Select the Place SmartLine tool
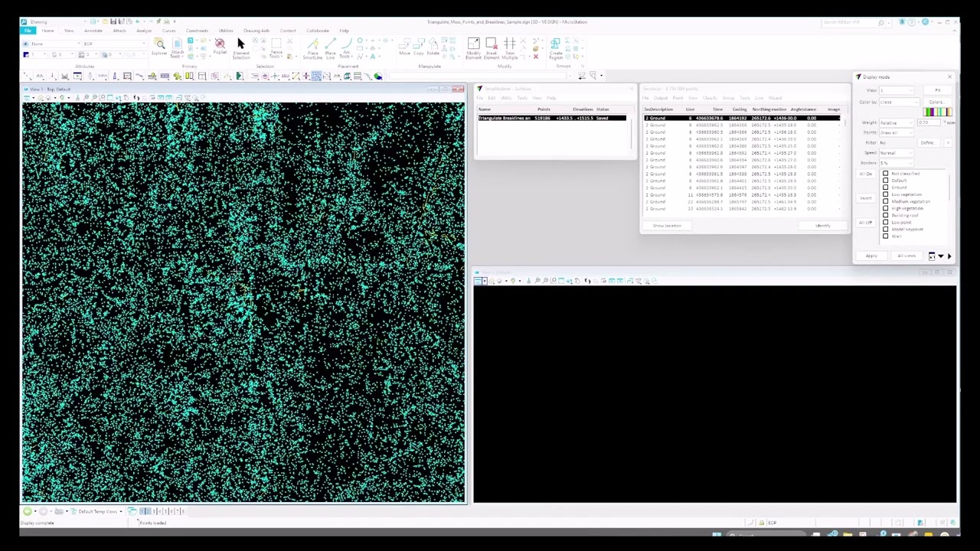 [312, 48]
